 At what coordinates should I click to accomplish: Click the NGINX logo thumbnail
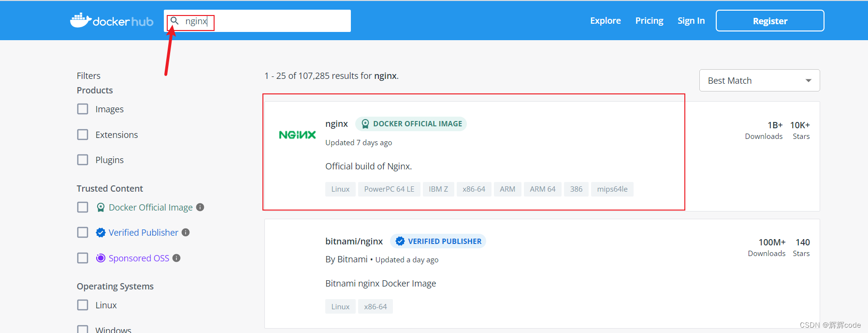click(x=297, y=135)
